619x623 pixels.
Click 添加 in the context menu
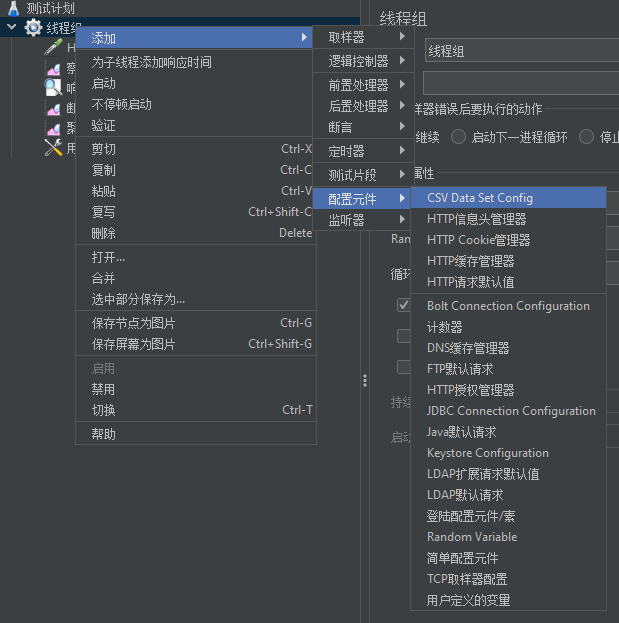(x=194, y=38)
